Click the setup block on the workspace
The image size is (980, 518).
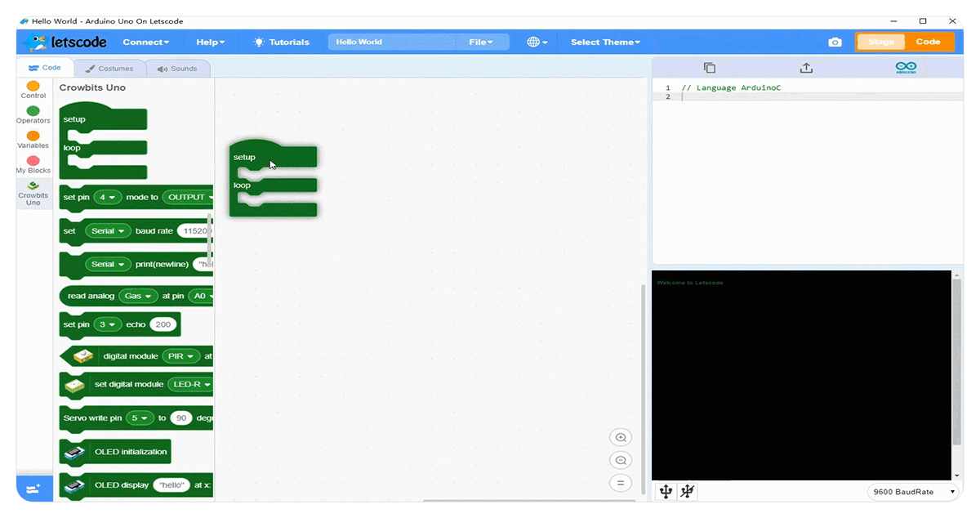[273, 156]
